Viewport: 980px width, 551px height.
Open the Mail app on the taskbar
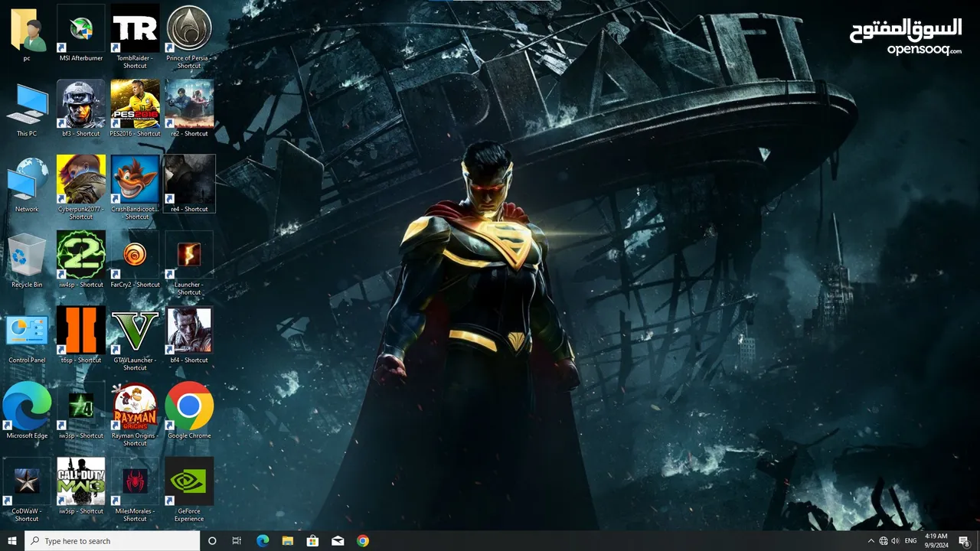338,541
